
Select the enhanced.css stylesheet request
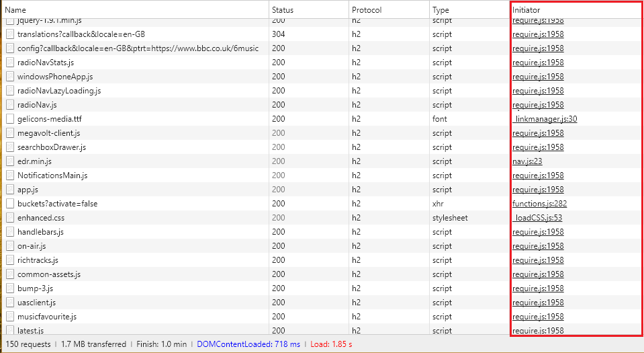(x=41, y=218)
